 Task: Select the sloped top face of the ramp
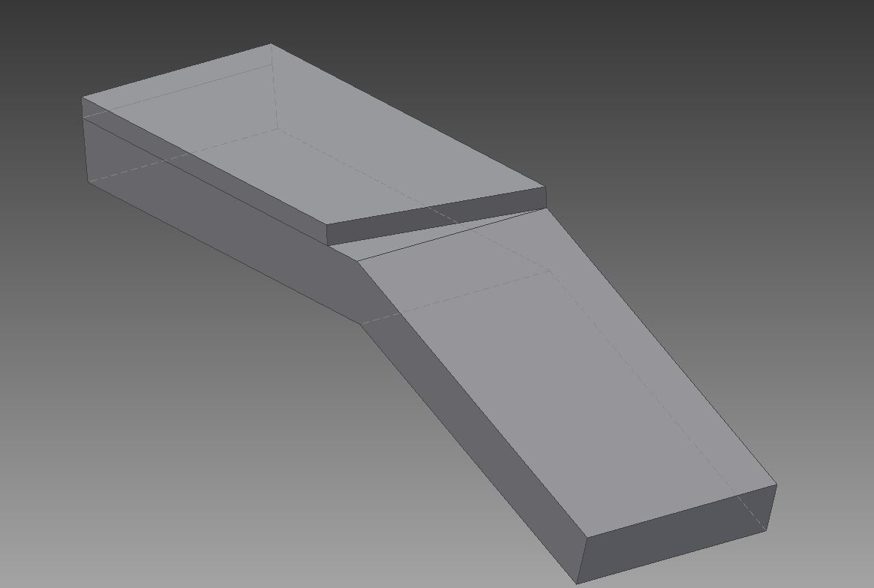[x=570, y=390]
